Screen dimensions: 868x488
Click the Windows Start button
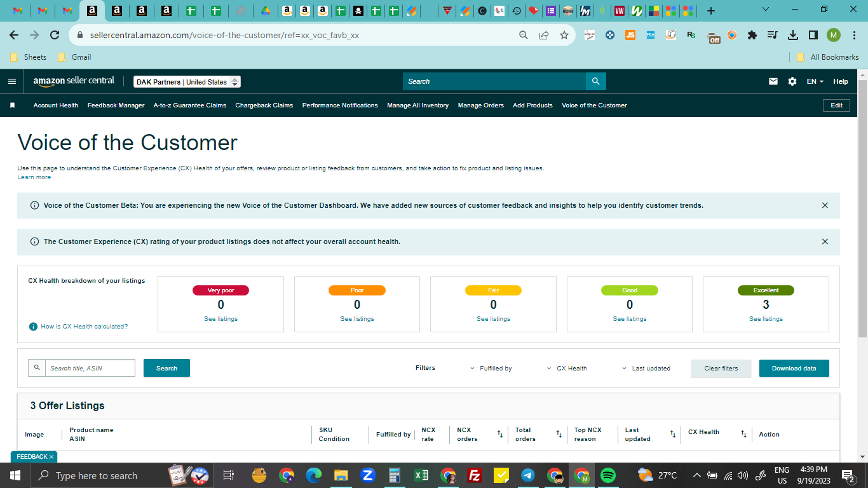15,475
